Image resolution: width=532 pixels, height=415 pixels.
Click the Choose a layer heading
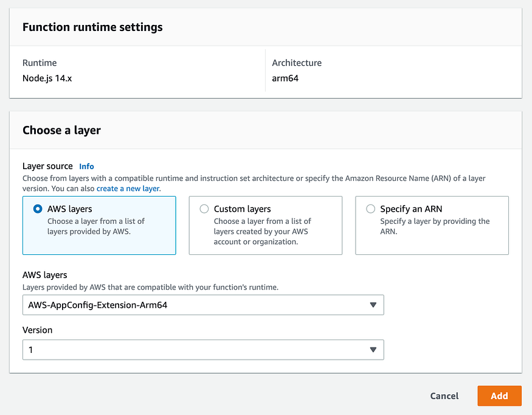click(x=61, y=130)
